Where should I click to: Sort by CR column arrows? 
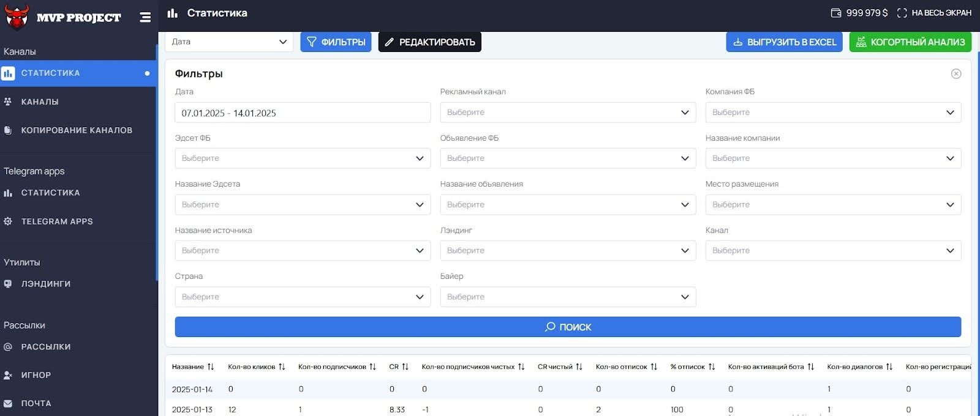(405, 367)
